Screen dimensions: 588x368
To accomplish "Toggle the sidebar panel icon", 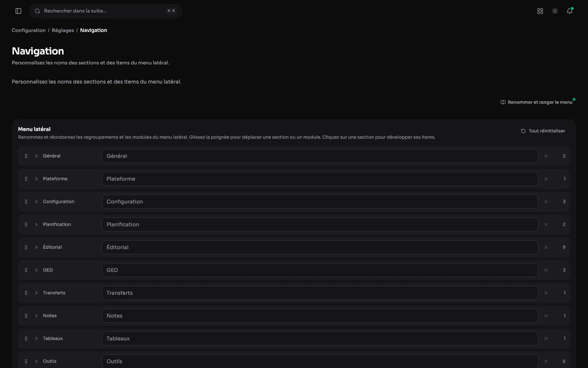I will click(x=18, y=11).
